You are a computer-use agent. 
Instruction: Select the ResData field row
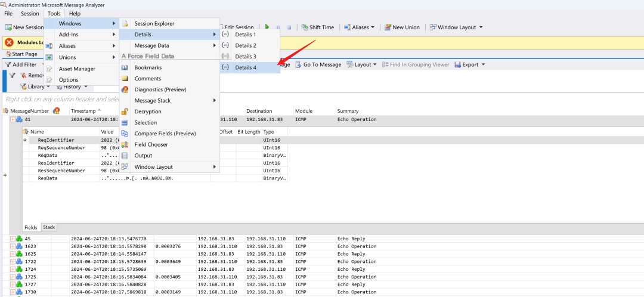click(x=155, y=178)
